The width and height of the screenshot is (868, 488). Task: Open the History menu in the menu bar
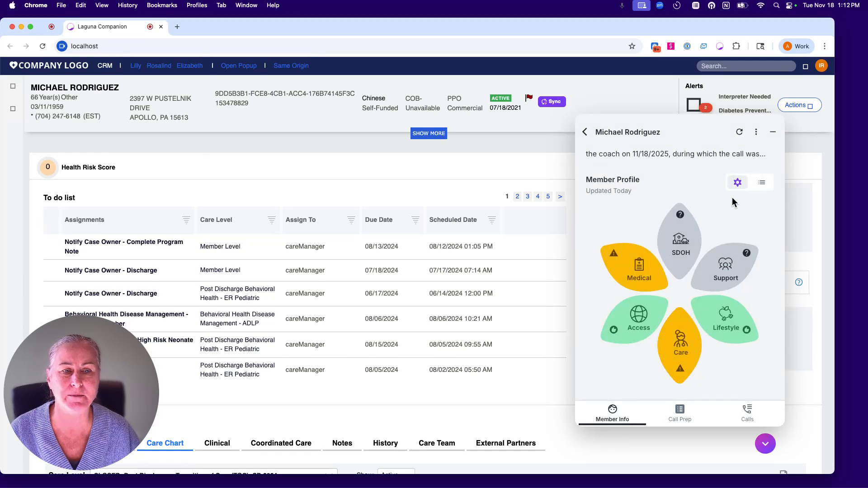[127, 5]
